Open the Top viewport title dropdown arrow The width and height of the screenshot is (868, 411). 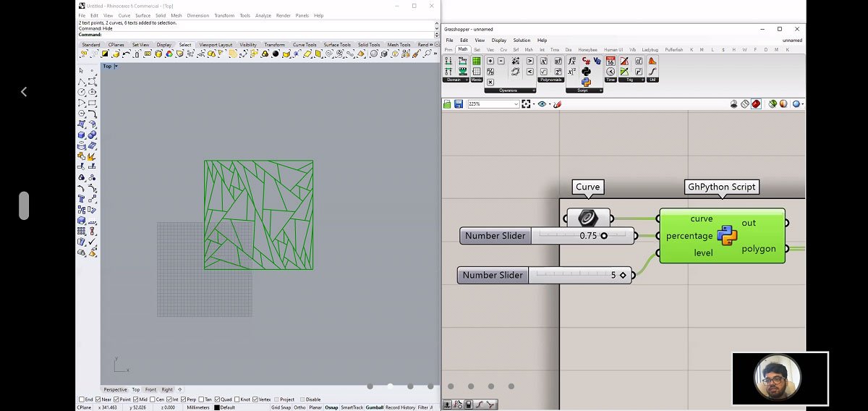[x=116, y=67]
